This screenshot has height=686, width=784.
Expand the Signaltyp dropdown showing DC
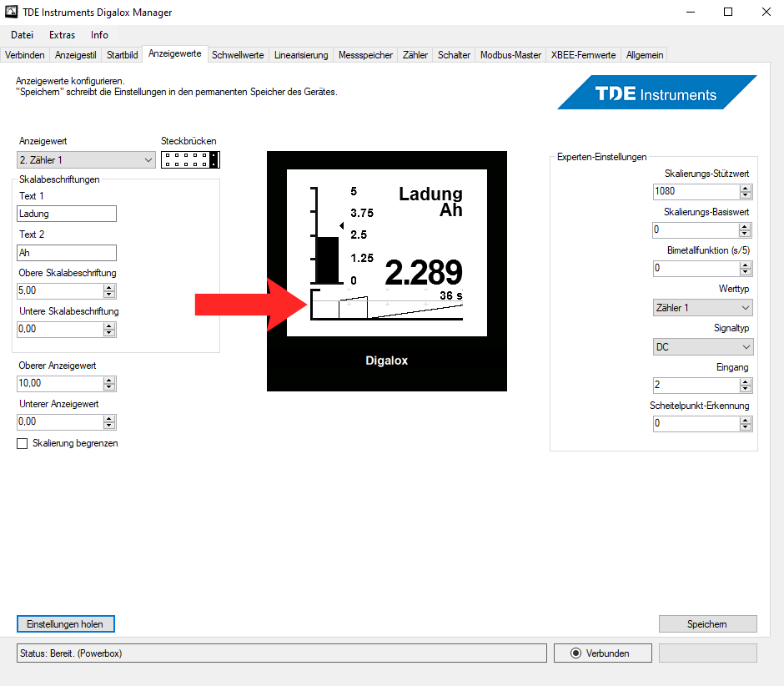pyautogui.click(x=702, y=346)
